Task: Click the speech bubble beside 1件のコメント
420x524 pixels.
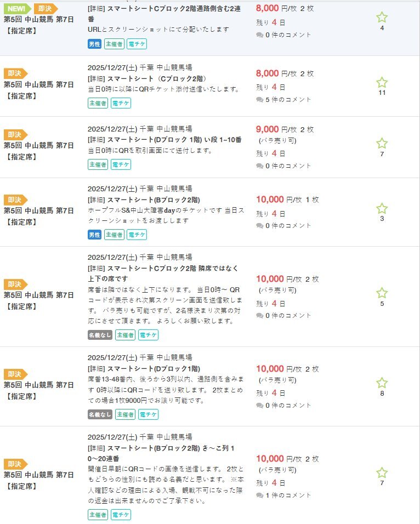Action: tap(259, 495)
